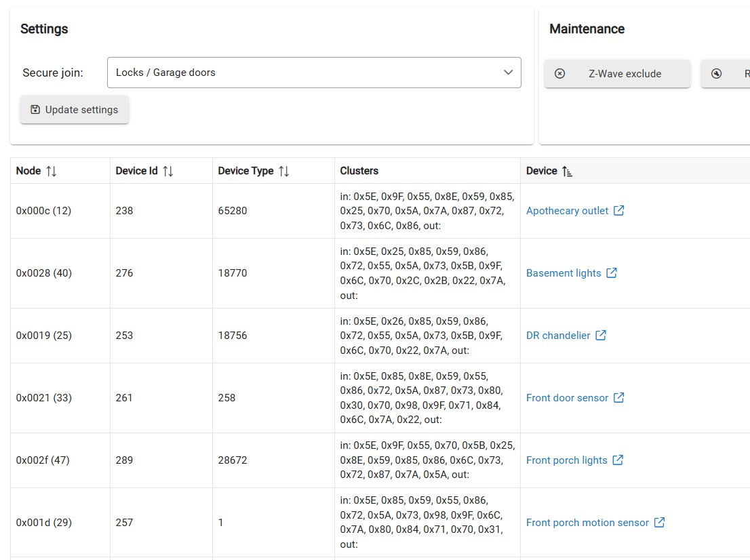Image resolution: width=750 pixels, height=560 pixels.
Task: Click clusters cell of Apothecary outlet row
Action: click(x=427, y=211)
